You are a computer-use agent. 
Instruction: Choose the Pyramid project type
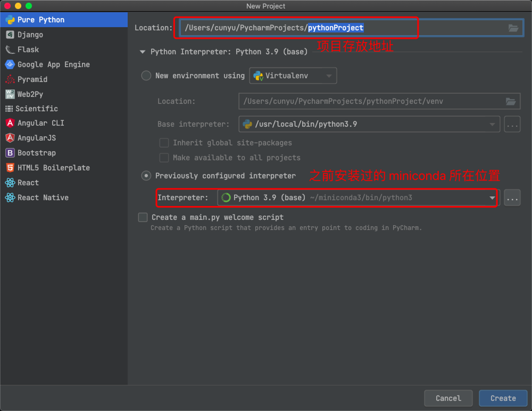(x=64, y=79)
